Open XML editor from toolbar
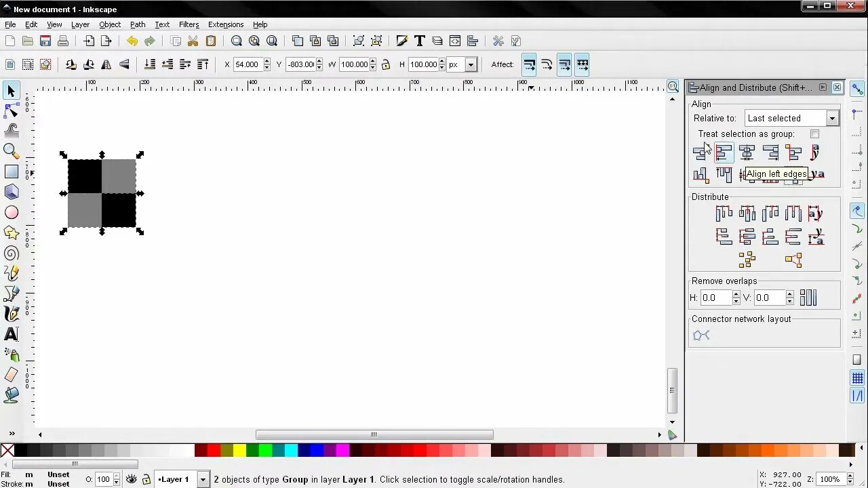The width and height of the screenshot is (868, 488). tap(455, 41)
